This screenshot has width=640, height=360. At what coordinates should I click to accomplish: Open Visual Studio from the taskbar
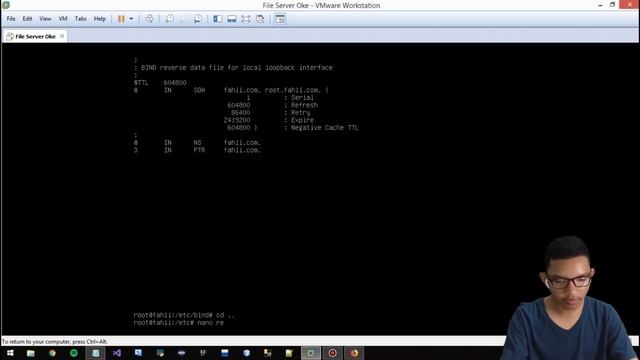click(x=117, y=353)
